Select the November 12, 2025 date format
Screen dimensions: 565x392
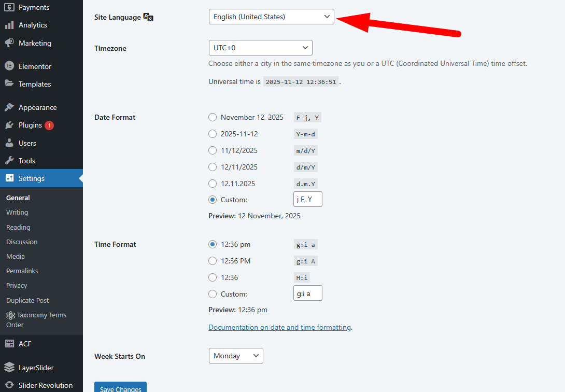213,117
